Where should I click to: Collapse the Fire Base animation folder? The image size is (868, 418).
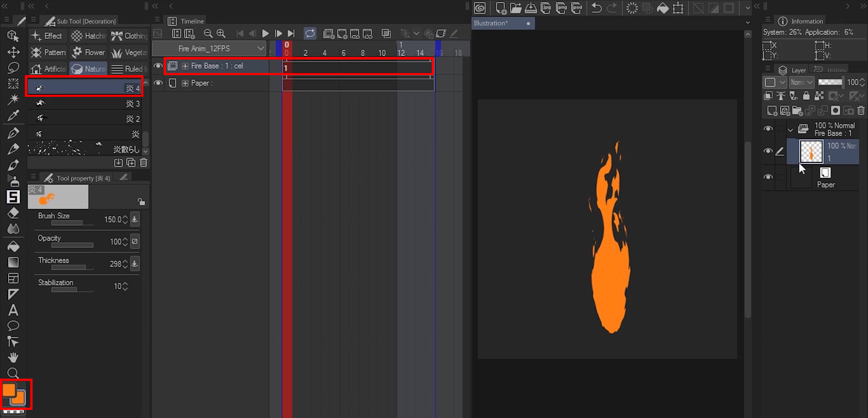coord(790,129)
